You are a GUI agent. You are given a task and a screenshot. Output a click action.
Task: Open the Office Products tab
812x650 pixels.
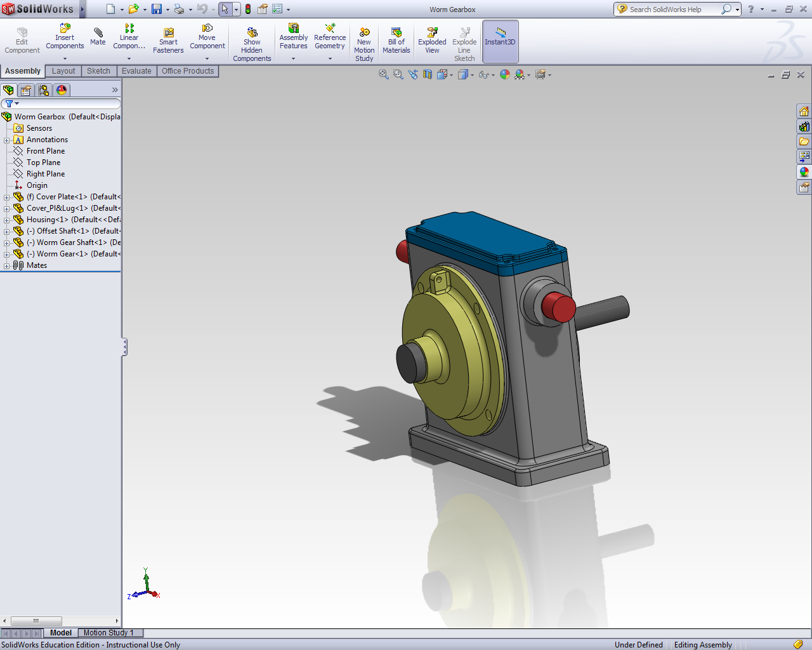pyautogui.click(x=188, y=71)
